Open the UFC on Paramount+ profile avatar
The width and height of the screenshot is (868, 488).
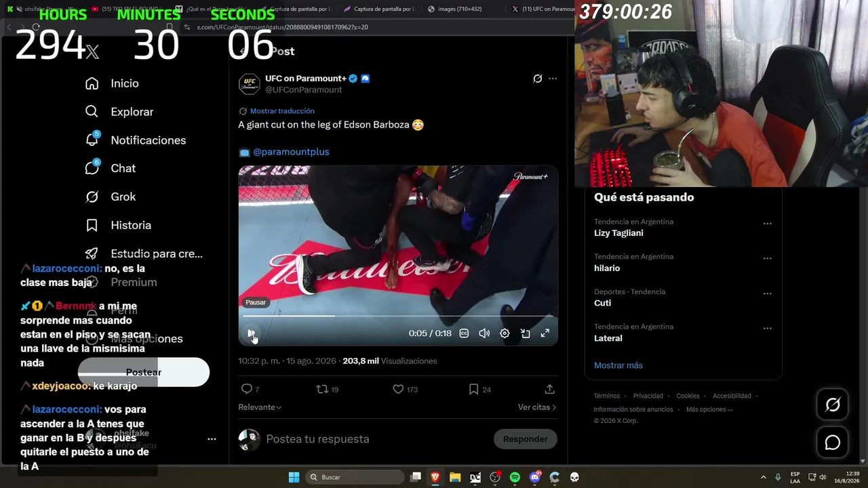(250, 84)
